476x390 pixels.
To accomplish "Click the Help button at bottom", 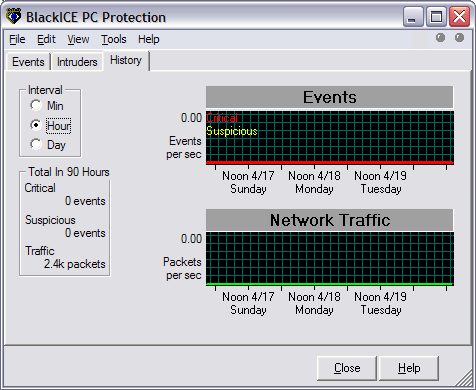I will coord(409,368).
